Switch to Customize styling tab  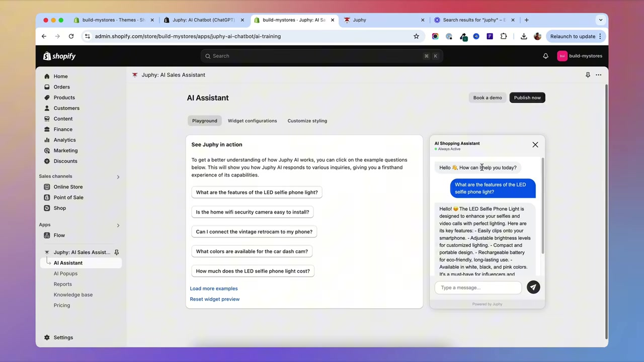[307, 121]
